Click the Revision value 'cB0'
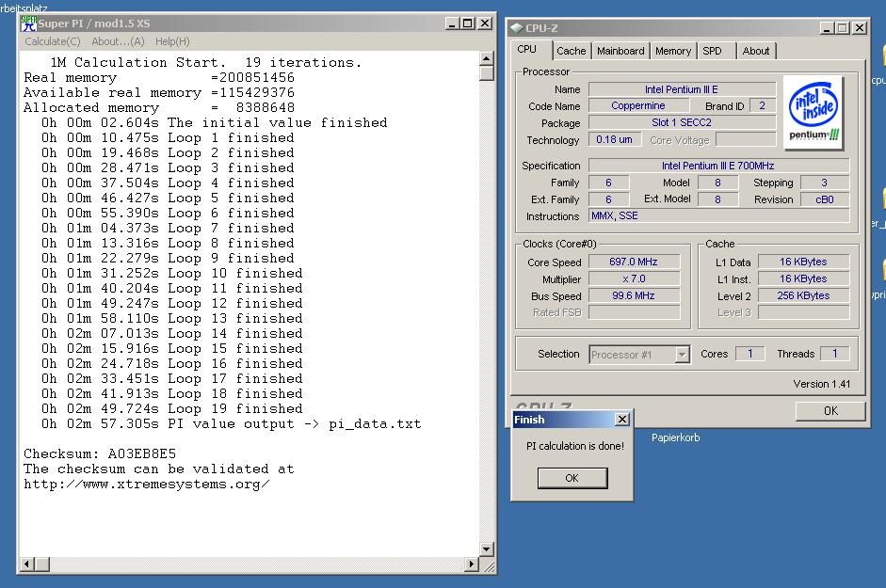 [825, 199]
